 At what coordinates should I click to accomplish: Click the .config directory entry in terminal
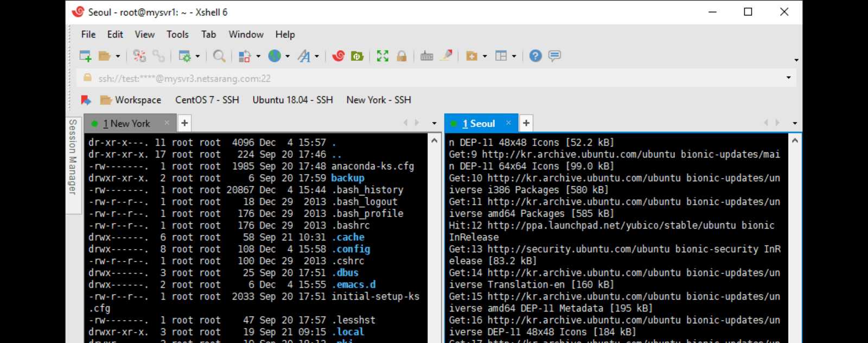point(351,249)
